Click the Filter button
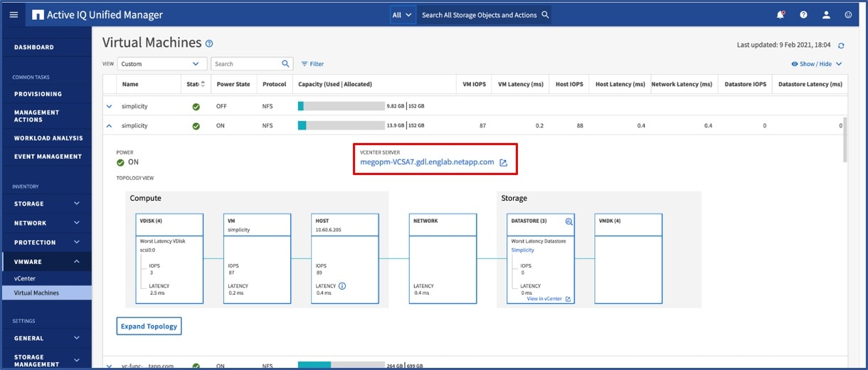Viewport: 868px width, 370px height. [x=312, y=64]
